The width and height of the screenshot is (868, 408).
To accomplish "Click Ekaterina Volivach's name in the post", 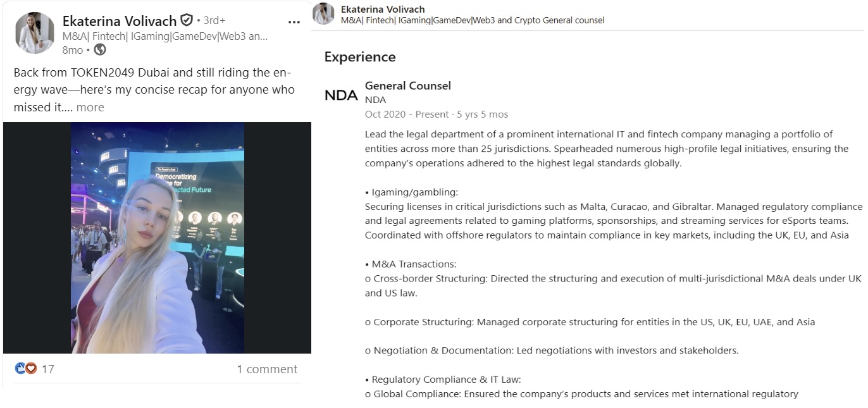I will pos(119,21).
